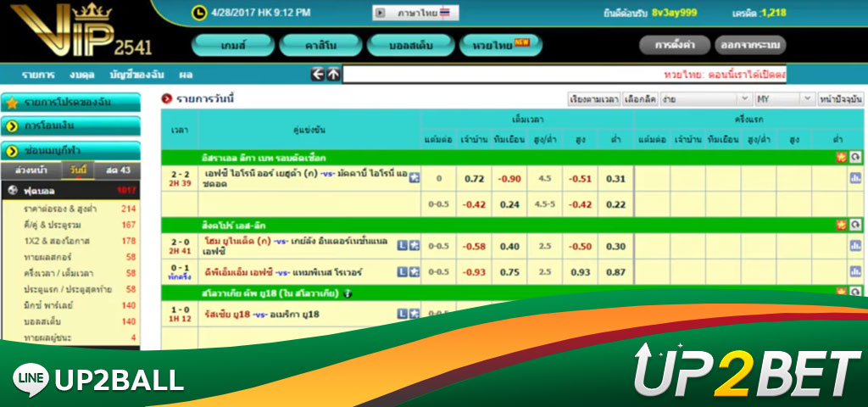Click the statistics chart icon in the first match row
This screenshot has height=407, width=868.
tap(855, 178)
